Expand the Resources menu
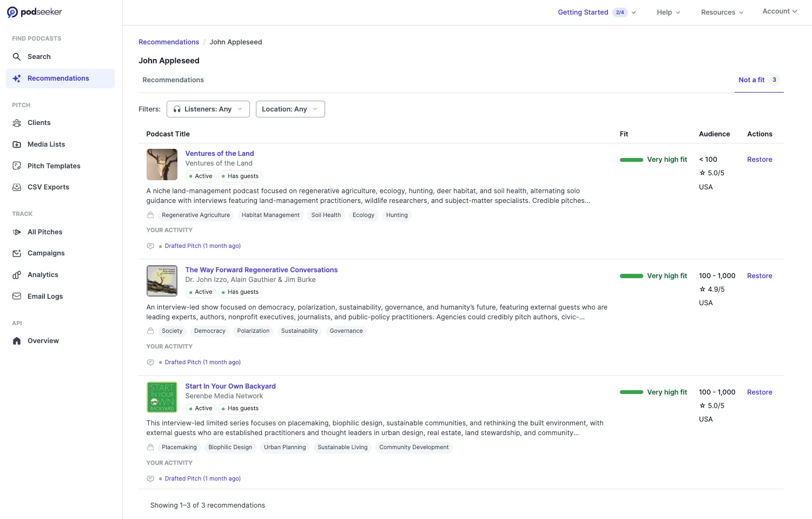Viewport: 812px width, 519px height. (722, 12)
